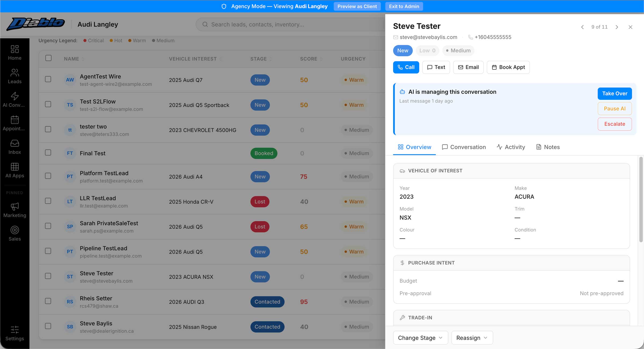644x349 pixels.
Task: Click the lead panel vertical scrollbar
Action: click(641, 200)
